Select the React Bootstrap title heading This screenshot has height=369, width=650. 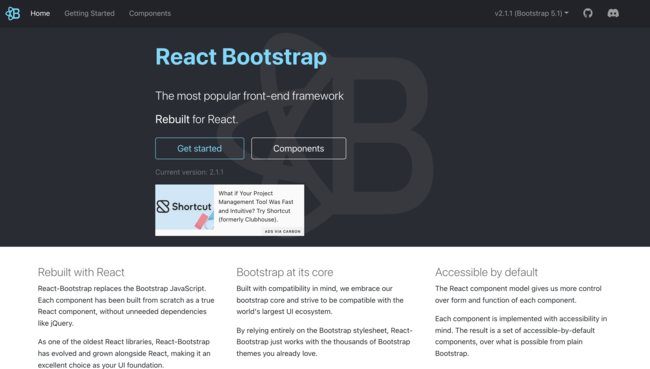[x=241, y=57]
